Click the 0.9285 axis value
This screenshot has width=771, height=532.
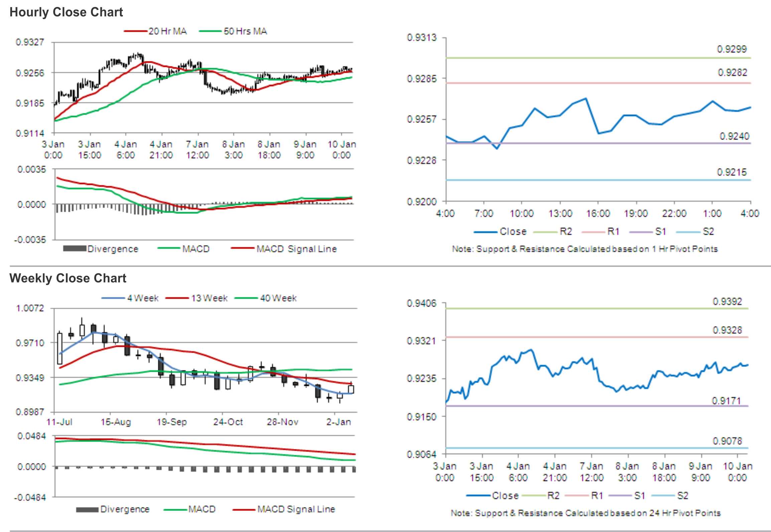tap(421, 79)
